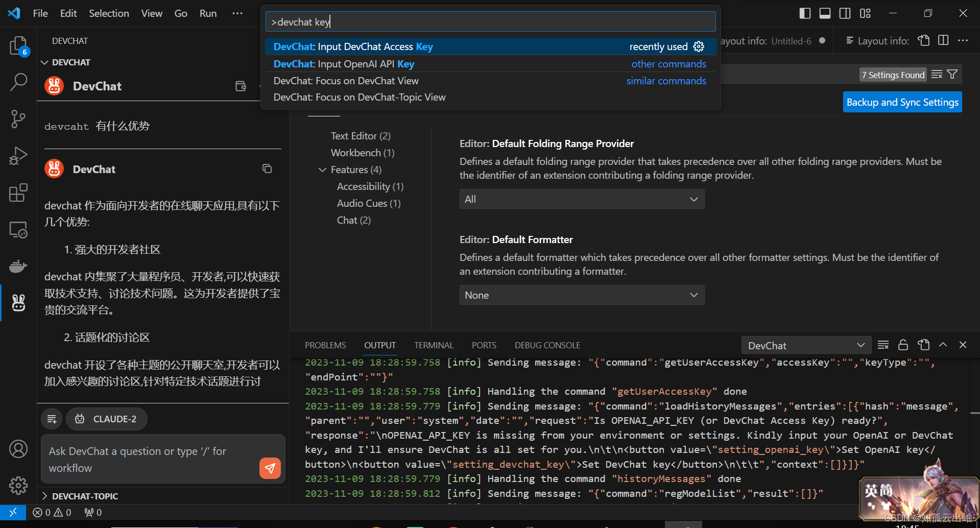Image resolution: width=980 pixels, height=528 pixels.
Task: Copy the DevChat response with the copy icon
Action: pos(267,169)
